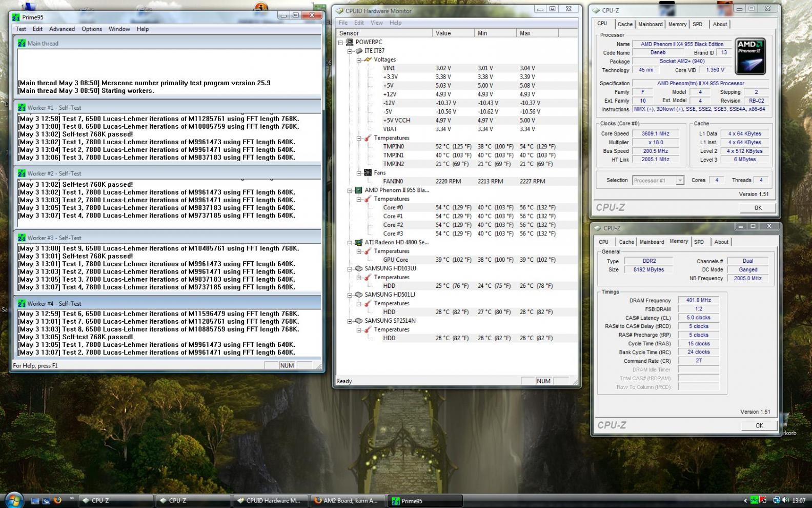Switch to Cache tab in top CPU-Z window
812x508 pixels.
coord(625,24)
